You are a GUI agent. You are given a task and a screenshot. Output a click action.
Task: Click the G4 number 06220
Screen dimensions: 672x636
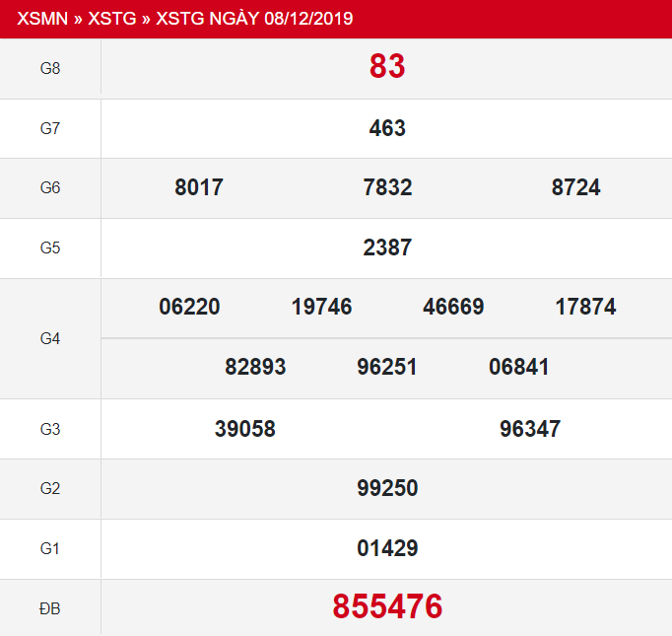point(189,307)
